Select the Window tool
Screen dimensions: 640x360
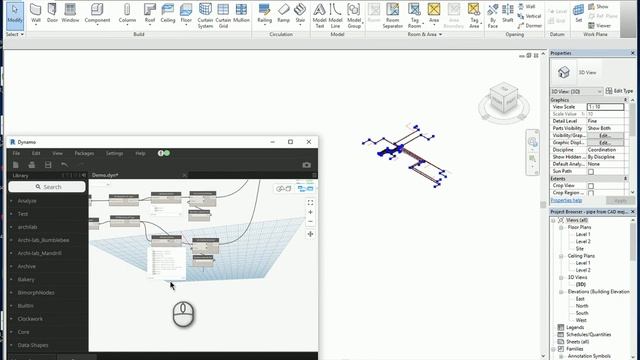70,13
